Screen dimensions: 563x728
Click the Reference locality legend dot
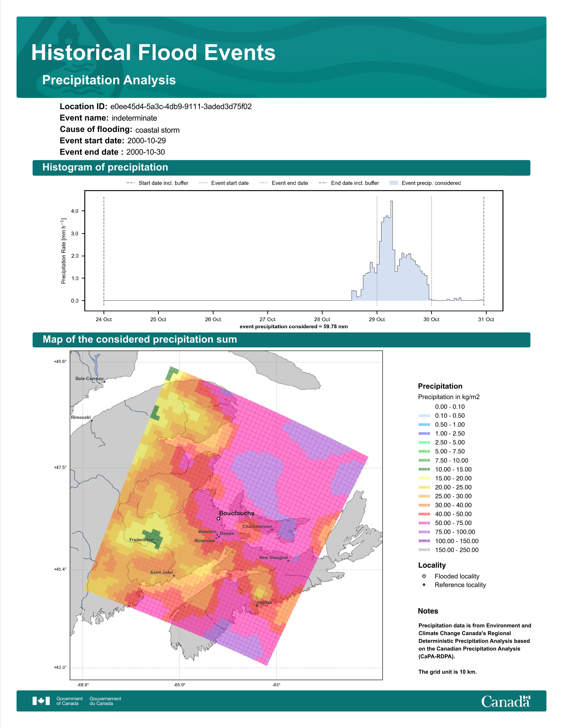[x=424, y=585]
